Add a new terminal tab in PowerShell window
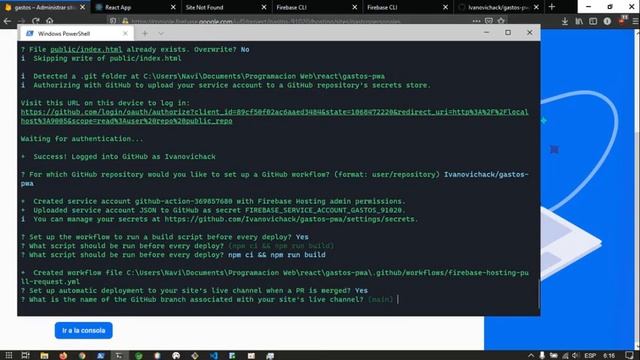The image size is (640, 360). point(145,33)
